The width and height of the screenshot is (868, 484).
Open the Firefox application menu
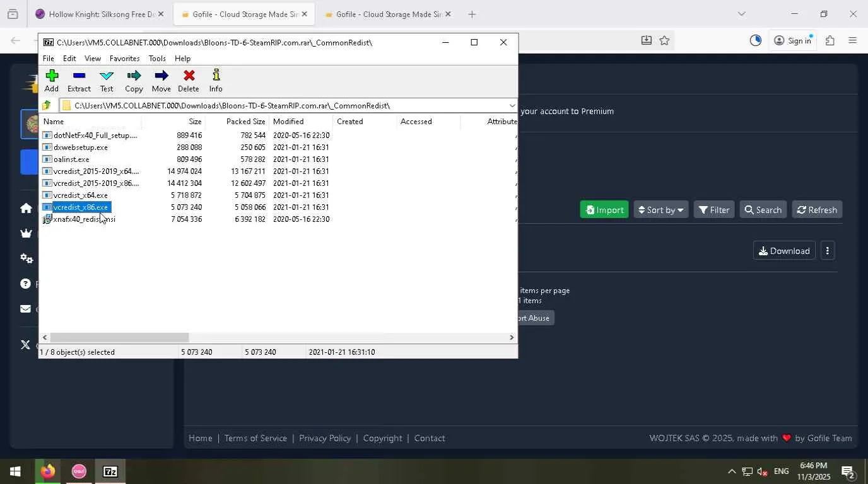[852, 40]
